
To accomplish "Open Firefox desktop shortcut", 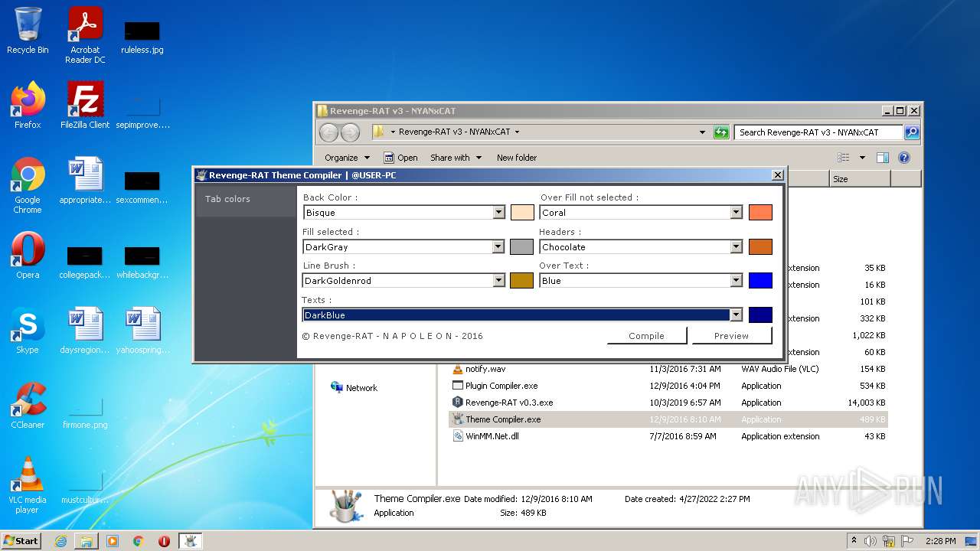I will (28, 105).
